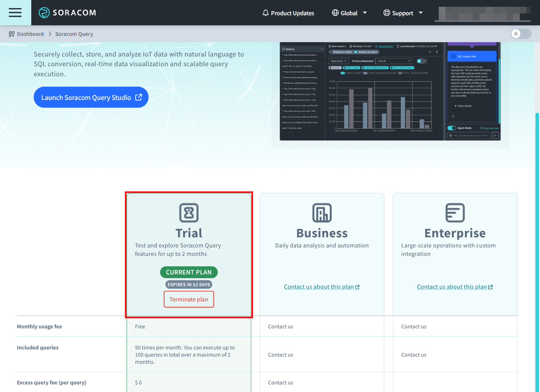The image size is (540, 392).
Task: Click the dashboard grid icon in the breadcrumb
Action: coord(11,34)
